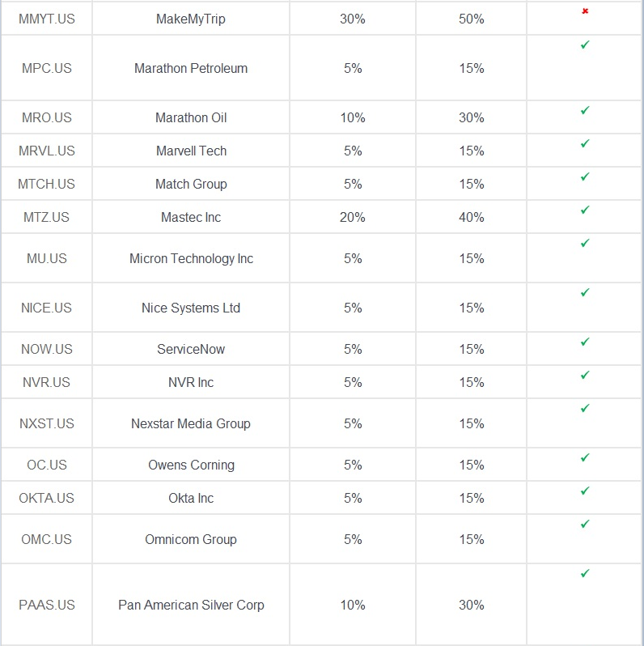The image size is (644, 646).
Task: Click the green checkmark for Nice Systems Ltd
Action: 585,292
